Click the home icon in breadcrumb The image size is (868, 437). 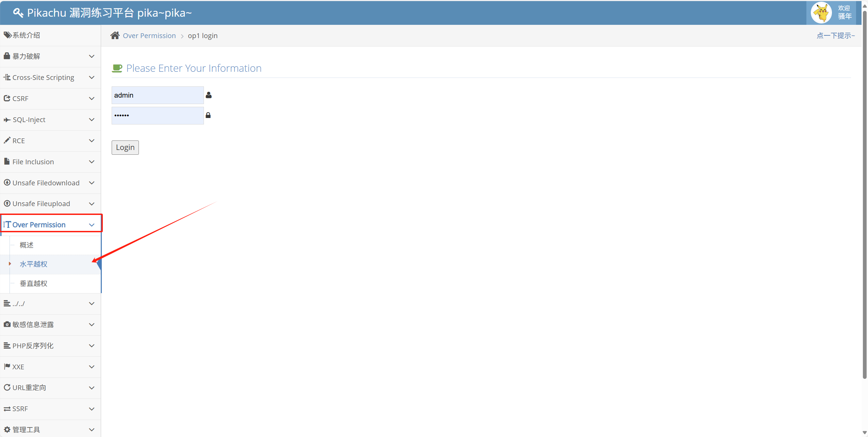tap(115, 35)
